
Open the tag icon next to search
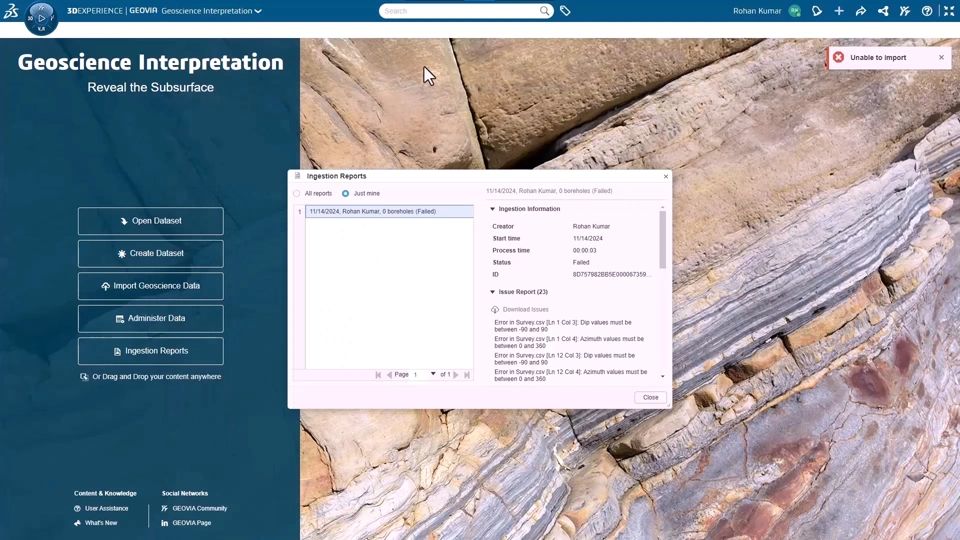coord(565,11)
